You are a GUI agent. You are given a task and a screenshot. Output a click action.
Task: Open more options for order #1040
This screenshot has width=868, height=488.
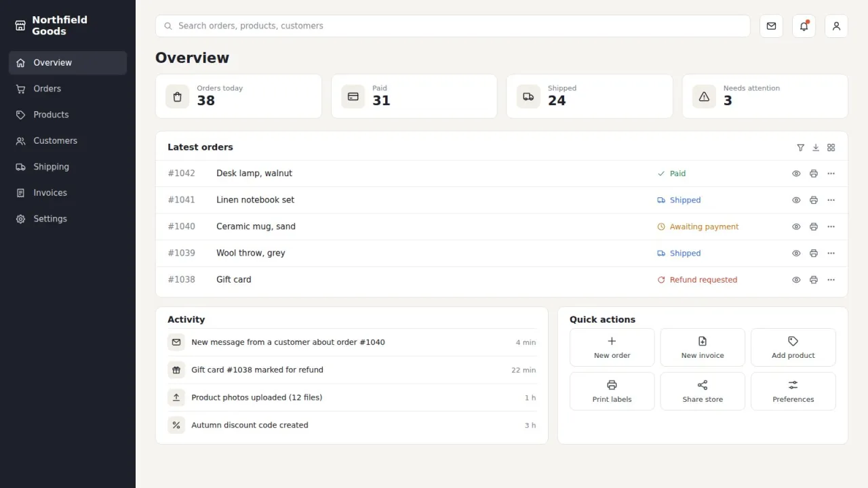(831, 226)
